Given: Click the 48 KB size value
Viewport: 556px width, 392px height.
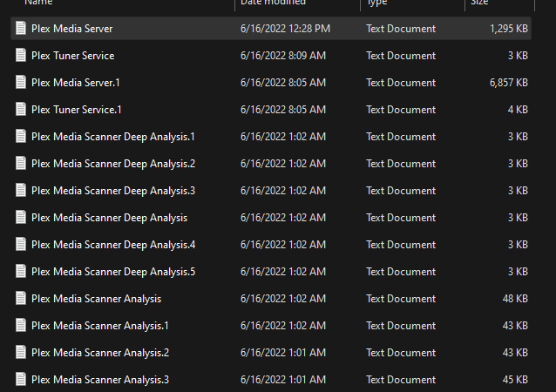Looking at the screenshot, I should click(x=515, y=299).
